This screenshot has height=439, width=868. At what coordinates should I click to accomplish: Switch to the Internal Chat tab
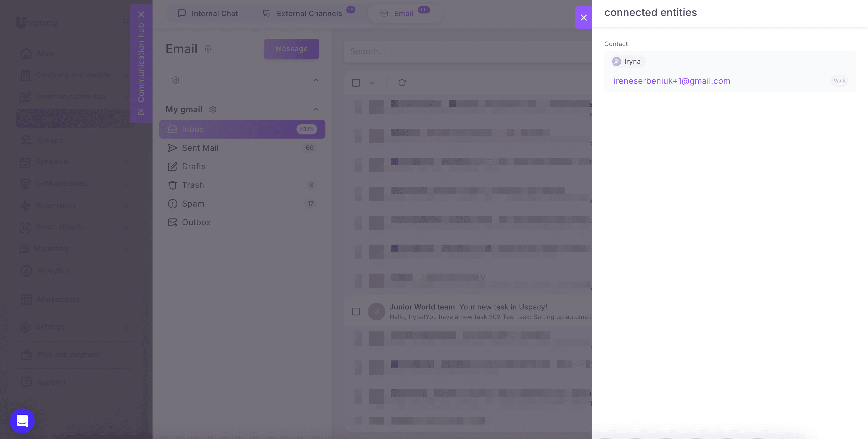point(208,13)
